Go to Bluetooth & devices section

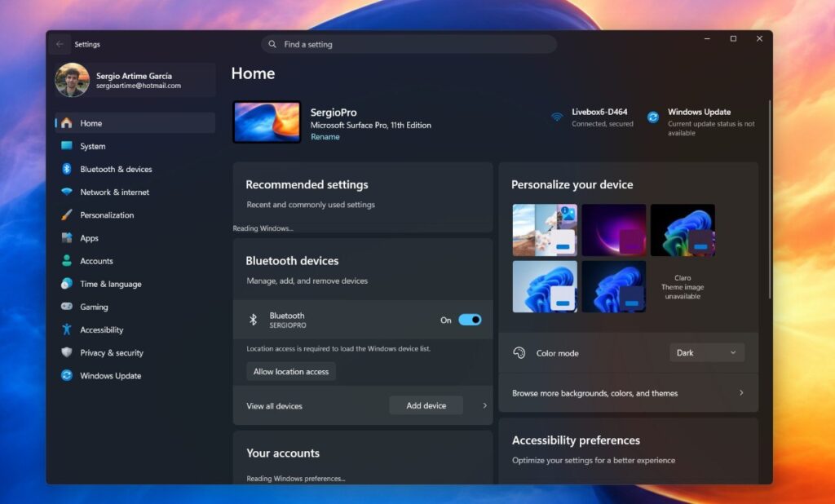pyautogui.click(x=135, y=169)
